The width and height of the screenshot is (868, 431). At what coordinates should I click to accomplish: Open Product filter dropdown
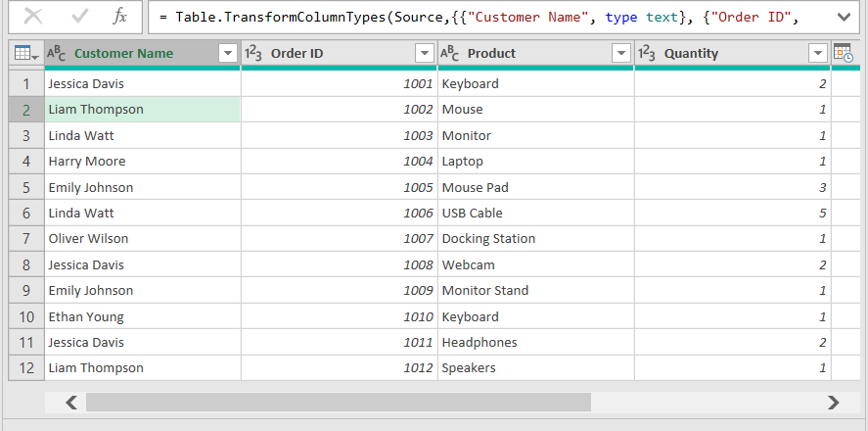coord(621,54)
